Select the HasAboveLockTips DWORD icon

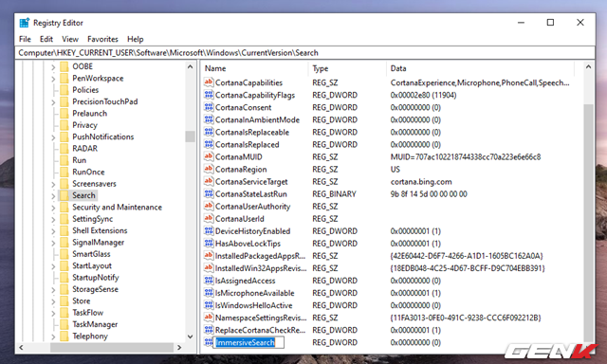(x=209, y=244)
